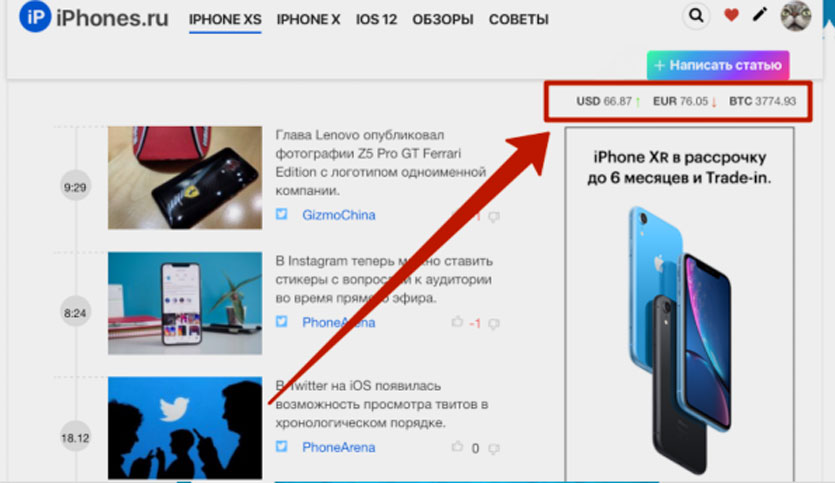Click comment icon on Instagram news item
835x483 pixels.
[x=494, y=323]
